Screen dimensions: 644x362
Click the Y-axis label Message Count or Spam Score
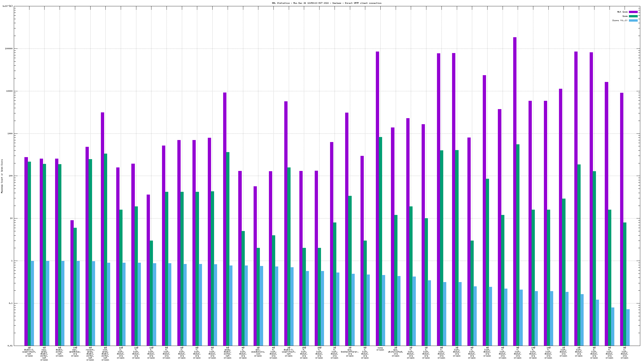click(x=2, y=176)
